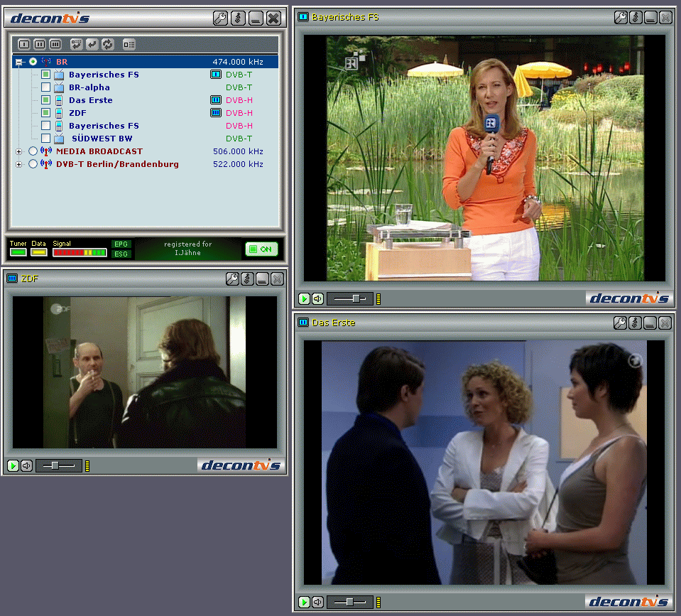Open wrench settings in ZDF window
This screenshot has height=616, width=681.
pyautogui.click(x=232, y=279)
